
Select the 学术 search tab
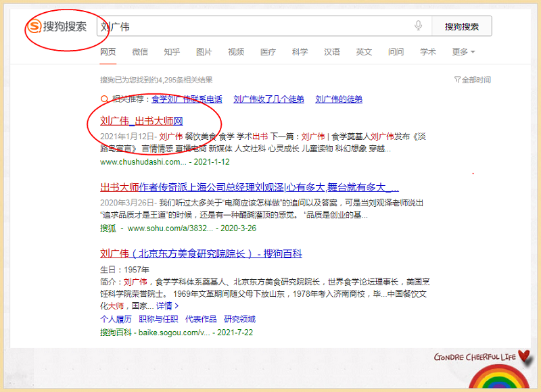pos(427,52)
